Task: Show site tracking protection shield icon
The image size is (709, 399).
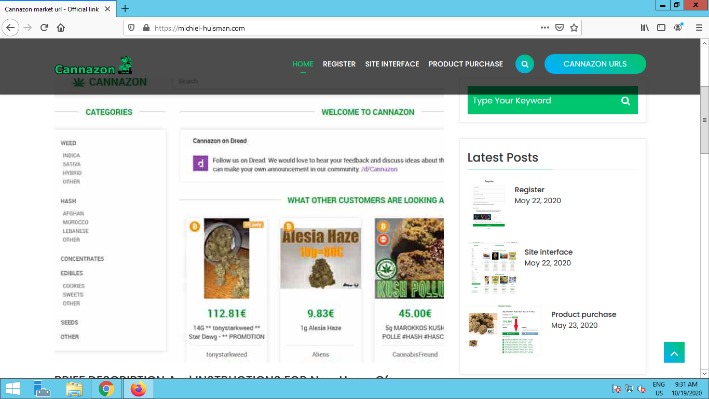Action: click(131, 28)
